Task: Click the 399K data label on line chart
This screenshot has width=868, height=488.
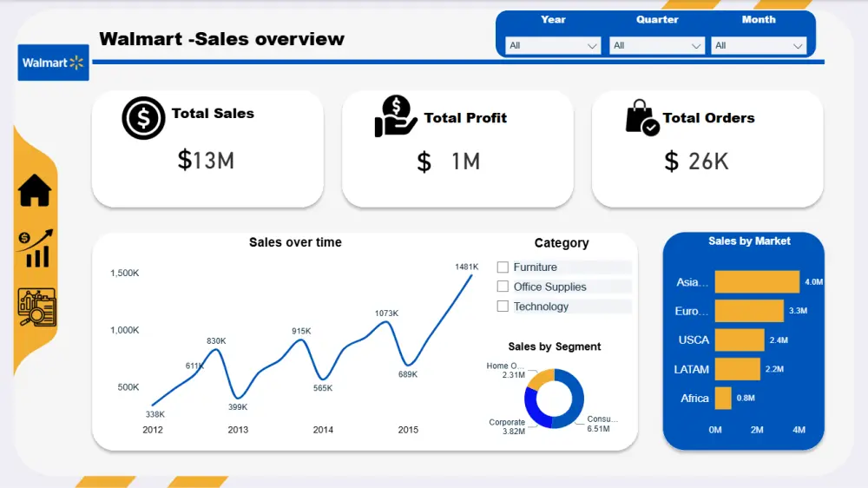Action: [x=238, y=407]
